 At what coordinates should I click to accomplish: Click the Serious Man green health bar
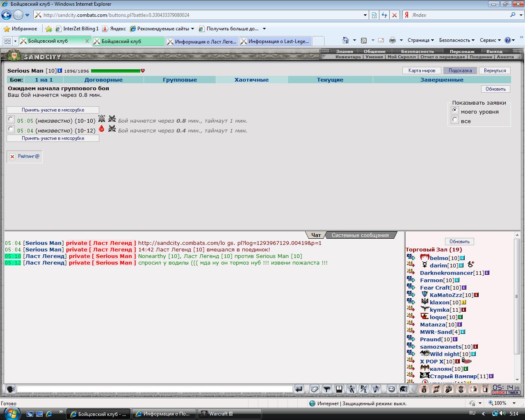click(x=116, y=71)
